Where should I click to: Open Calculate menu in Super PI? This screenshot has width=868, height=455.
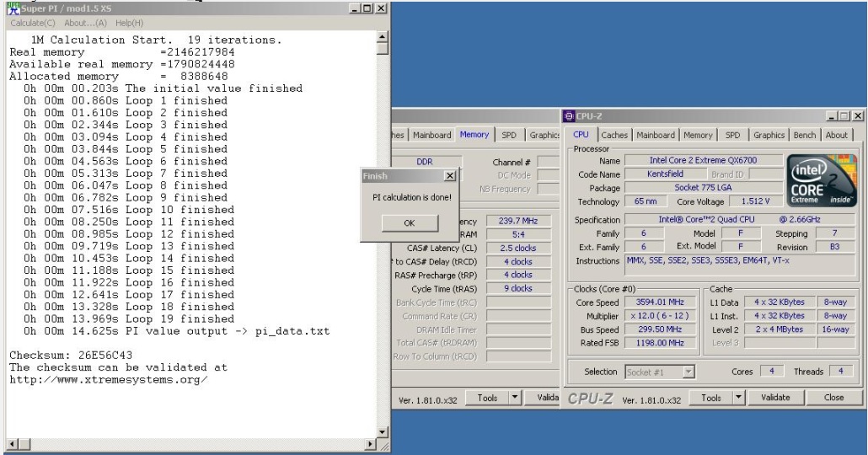33,23
